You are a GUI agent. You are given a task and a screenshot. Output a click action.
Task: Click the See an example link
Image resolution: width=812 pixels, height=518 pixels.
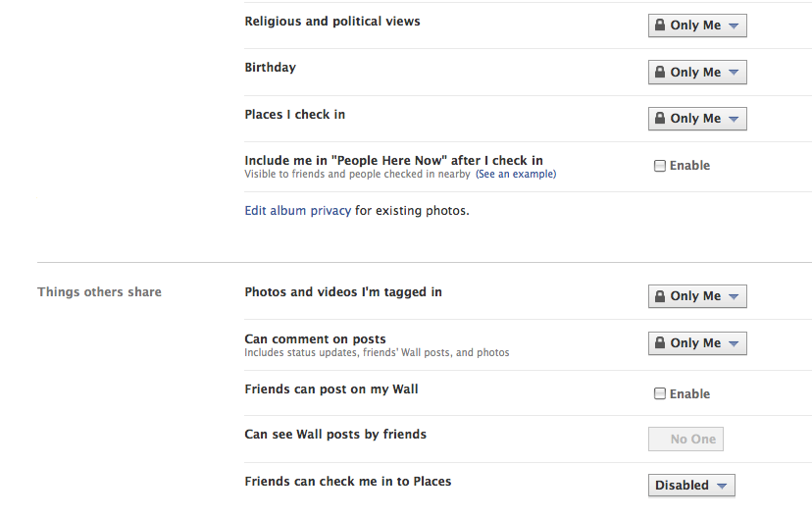coord(516,174)
